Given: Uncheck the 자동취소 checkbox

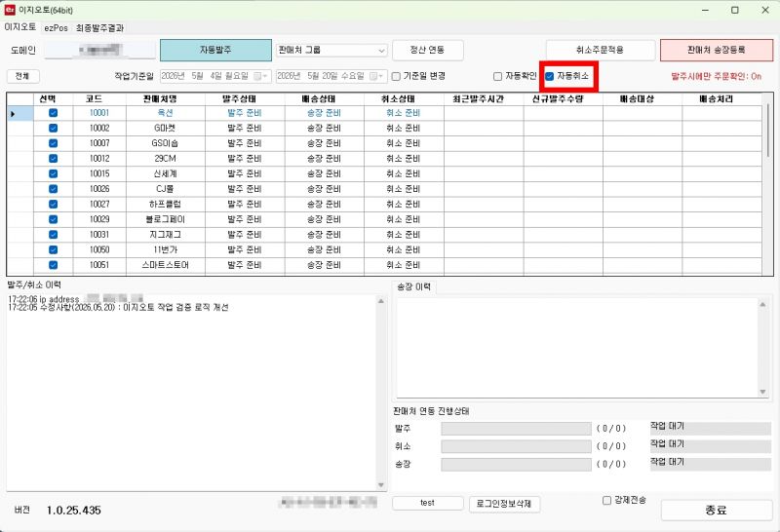Looking at the screenshot, I should pos(550,77).
